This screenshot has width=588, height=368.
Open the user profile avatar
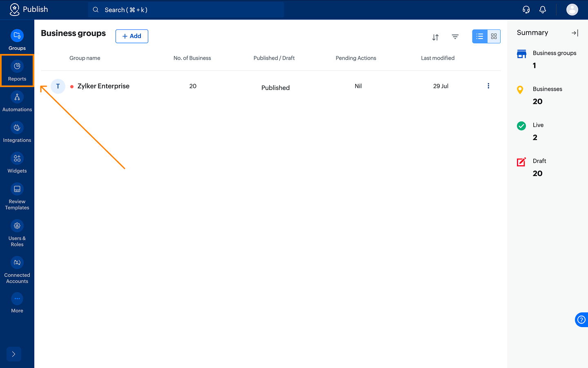click(x=572, y=9)
